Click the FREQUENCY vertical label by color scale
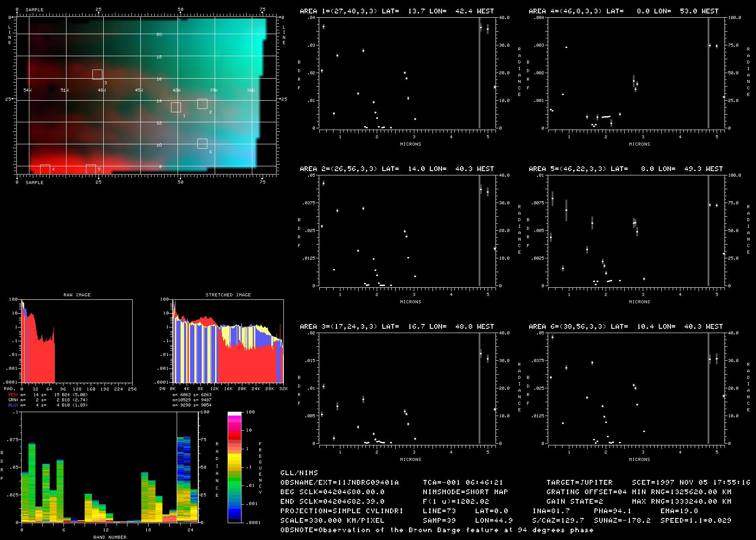This screenshot has height=540, width=756. coord(260,468)
